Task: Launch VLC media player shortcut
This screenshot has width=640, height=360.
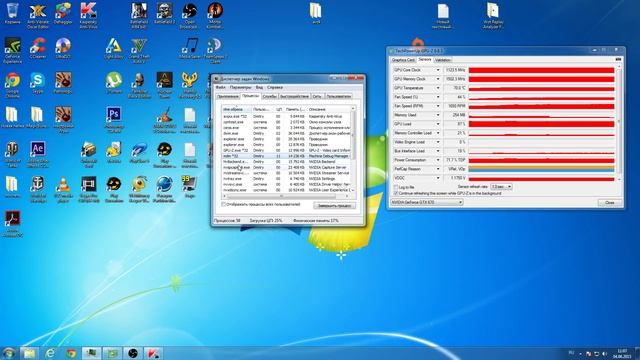Action: coord(63,189)
